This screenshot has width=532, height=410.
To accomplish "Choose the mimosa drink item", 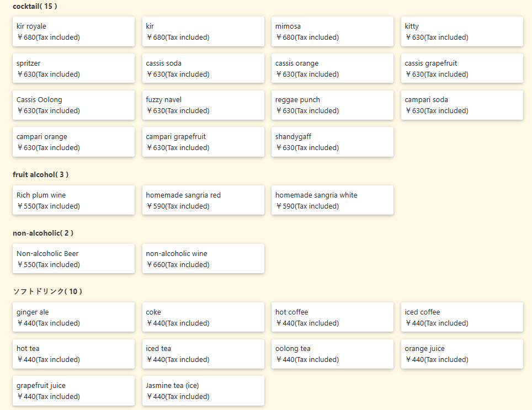I will click(332, 31).
